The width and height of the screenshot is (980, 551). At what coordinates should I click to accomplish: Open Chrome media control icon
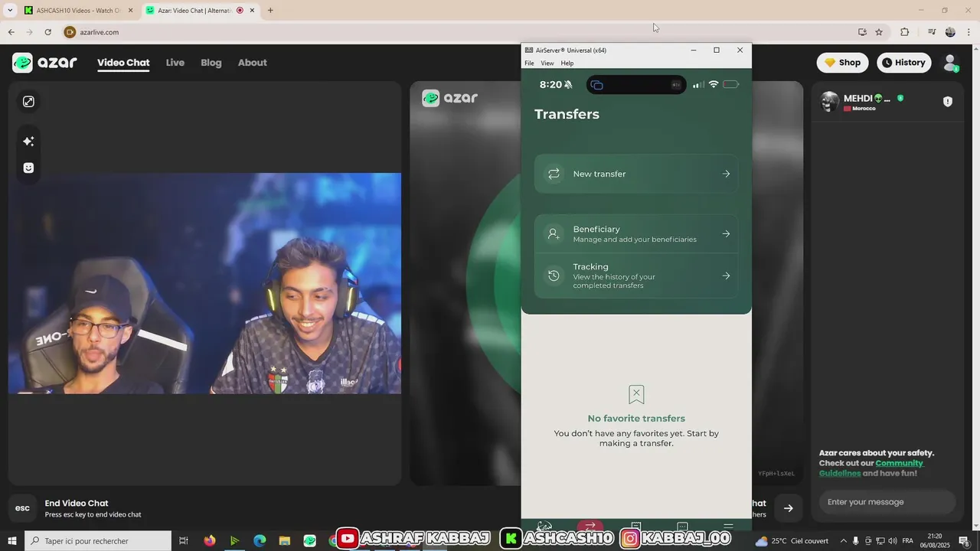932,32
